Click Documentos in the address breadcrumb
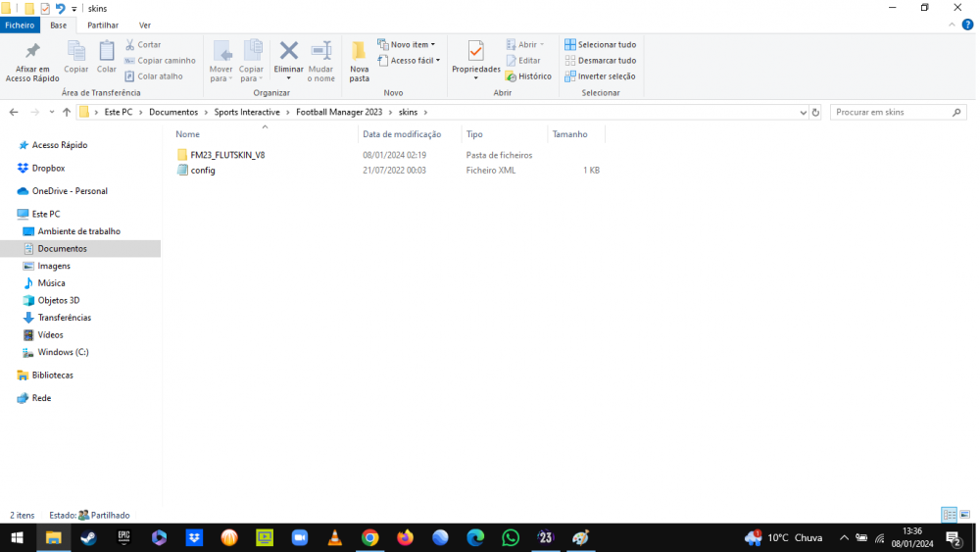 (173, 113)
